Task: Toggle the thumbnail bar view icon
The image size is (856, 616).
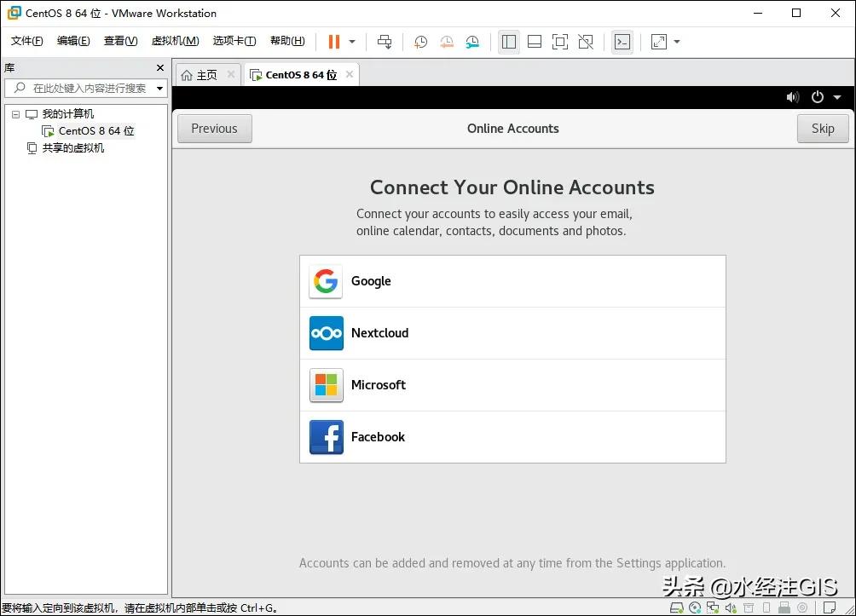Action: click(x=535, y=42)
